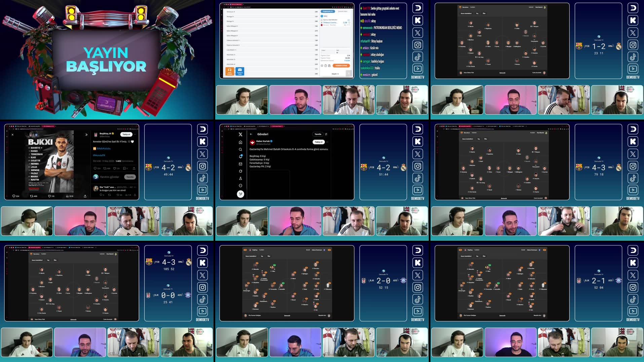Select the Vinicius Jr. 4+ odds row

272,12
